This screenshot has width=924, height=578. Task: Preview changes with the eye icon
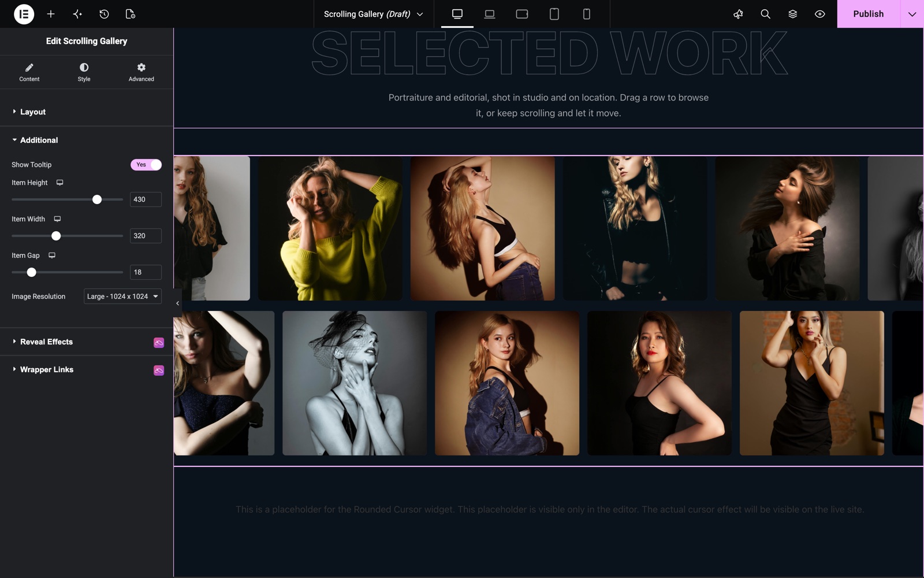[819, 14]
